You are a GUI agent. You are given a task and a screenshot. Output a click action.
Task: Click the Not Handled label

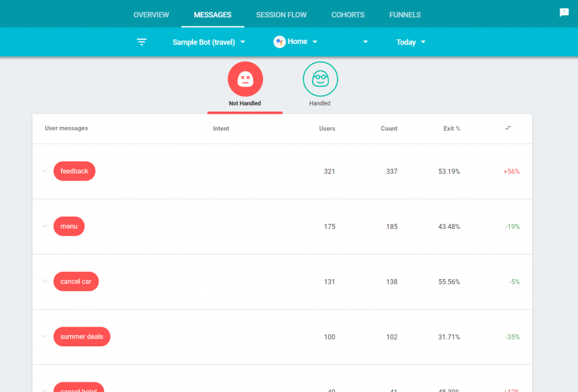tap(245, 104)
